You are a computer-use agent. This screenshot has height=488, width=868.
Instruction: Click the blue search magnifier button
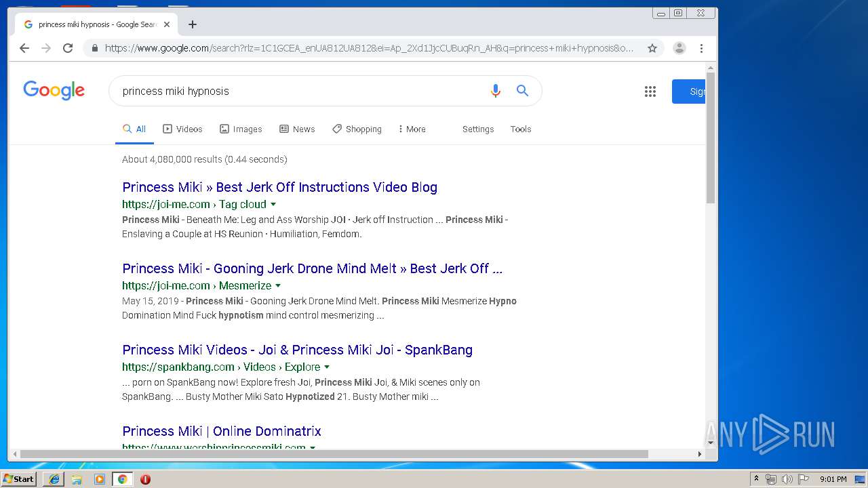click(x=522, y=91)
